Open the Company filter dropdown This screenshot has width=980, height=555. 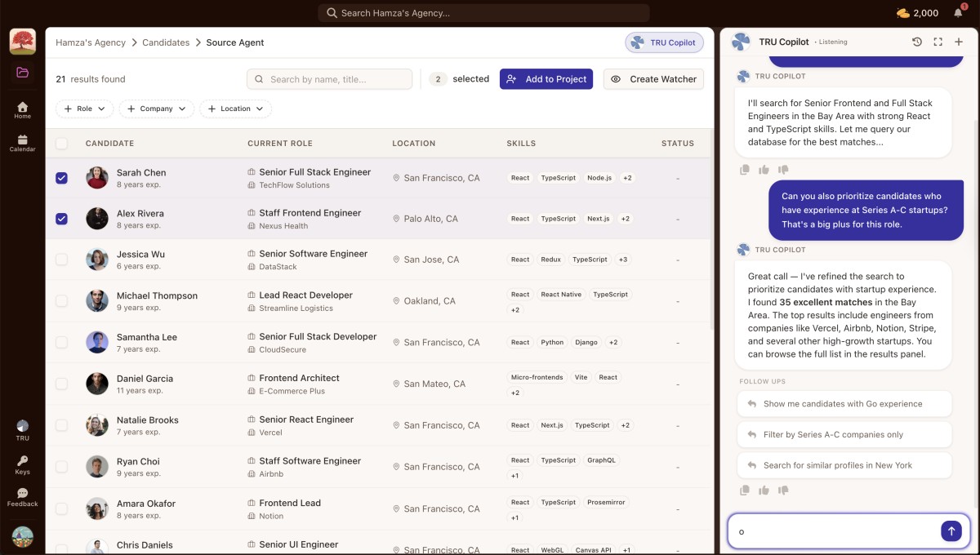pos(156,109)
